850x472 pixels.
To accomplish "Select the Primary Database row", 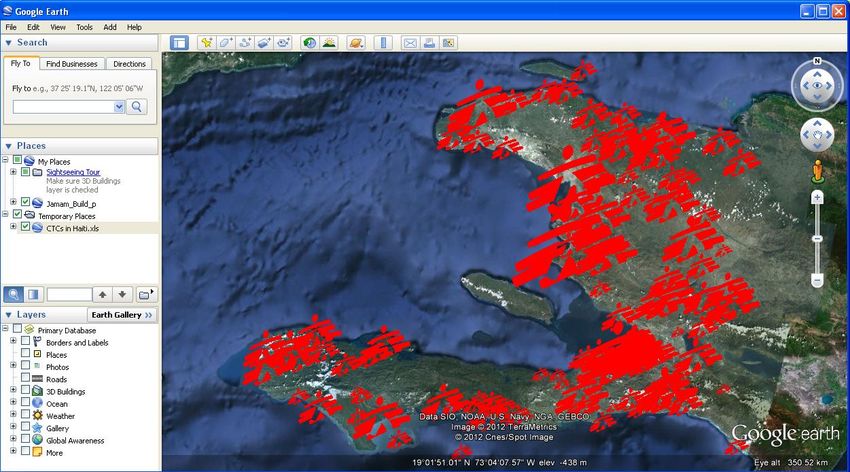I will 67,330.
